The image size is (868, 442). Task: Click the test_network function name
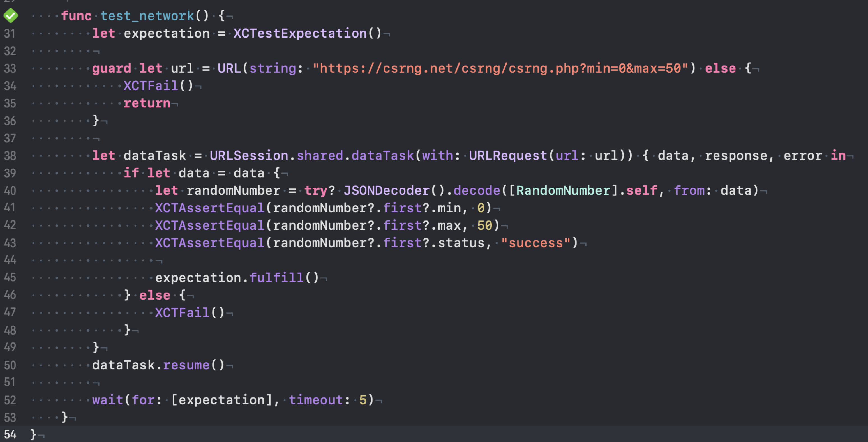pyautogui.click(x=147, y=16)
